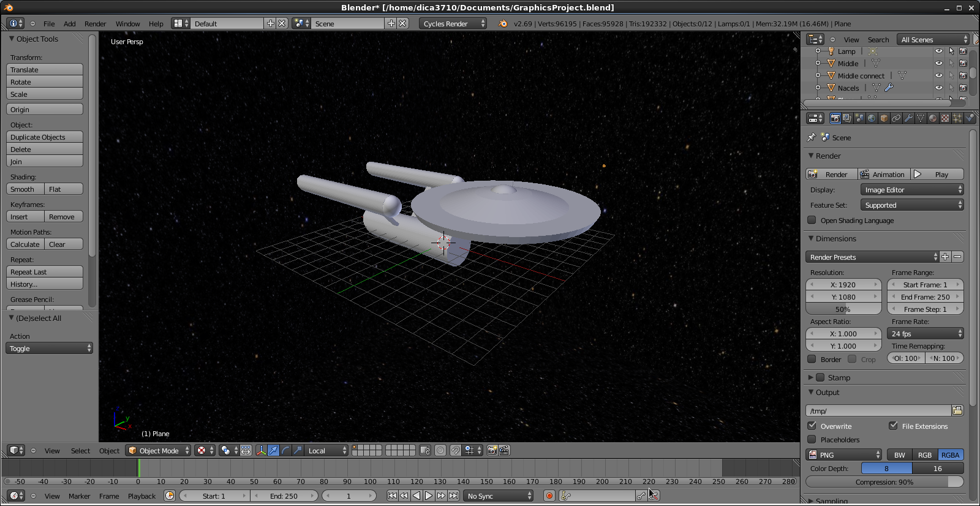Open the File menu

[x=49, y=24]
